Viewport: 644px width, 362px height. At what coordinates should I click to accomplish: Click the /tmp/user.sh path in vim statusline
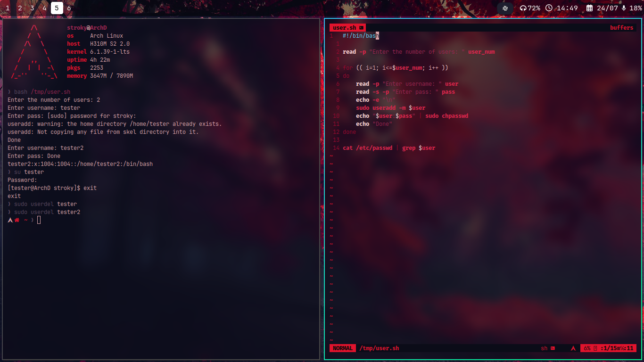click(379, 348)
